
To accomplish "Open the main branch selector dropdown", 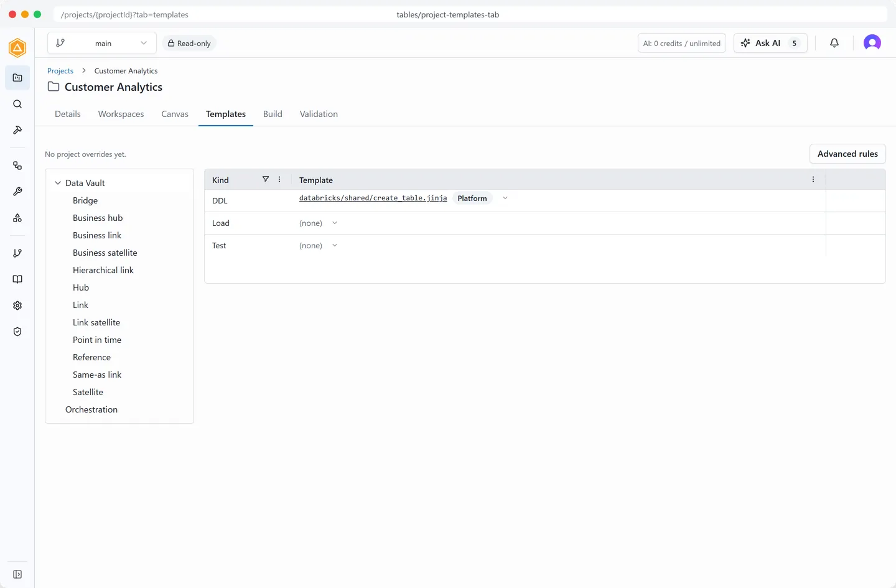I will pos(102,43).
